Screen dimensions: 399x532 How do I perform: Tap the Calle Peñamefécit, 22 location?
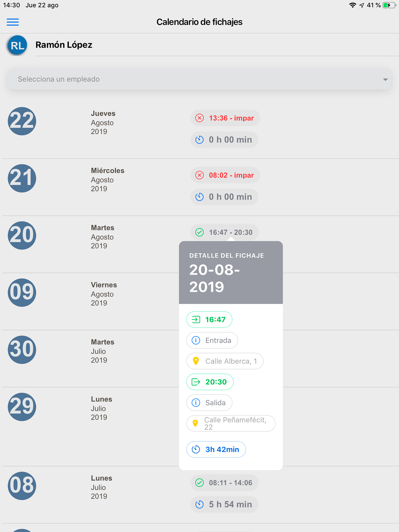pos(231,423)
